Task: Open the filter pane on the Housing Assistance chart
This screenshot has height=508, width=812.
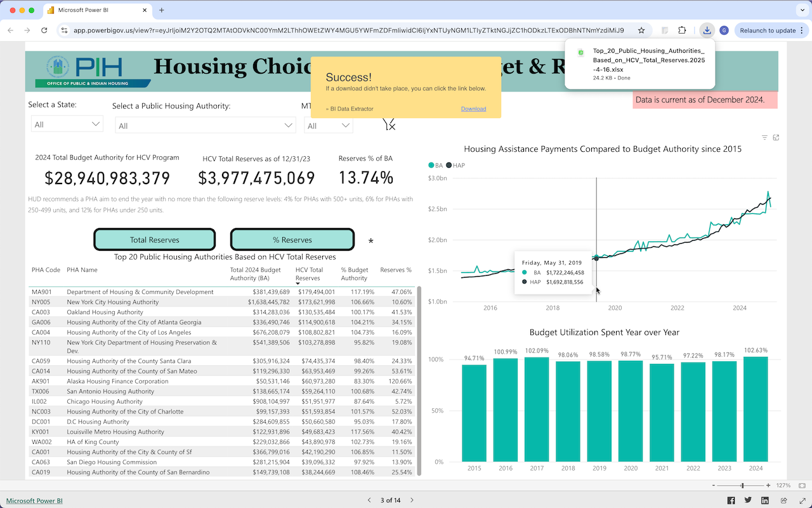Action: point(764,137)
